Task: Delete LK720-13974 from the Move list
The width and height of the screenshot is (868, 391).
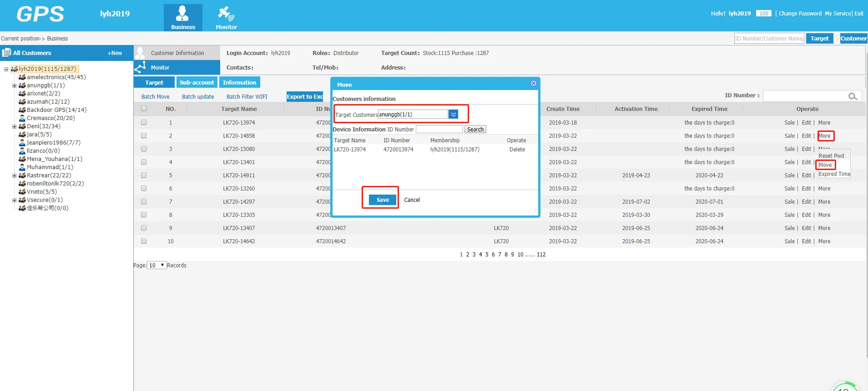Action: [517, 150]
